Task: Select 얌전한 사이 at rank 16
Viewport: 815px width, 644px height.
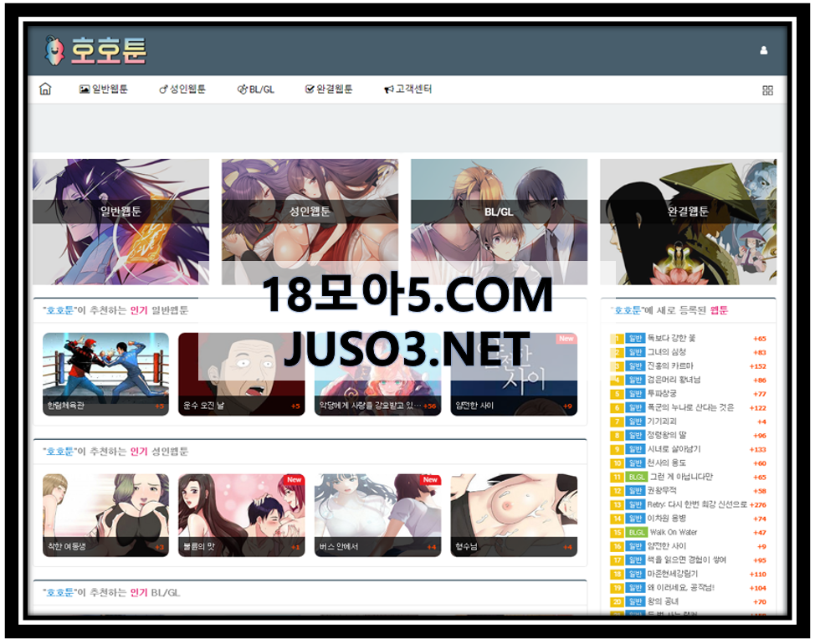Action: pos(666,546)
